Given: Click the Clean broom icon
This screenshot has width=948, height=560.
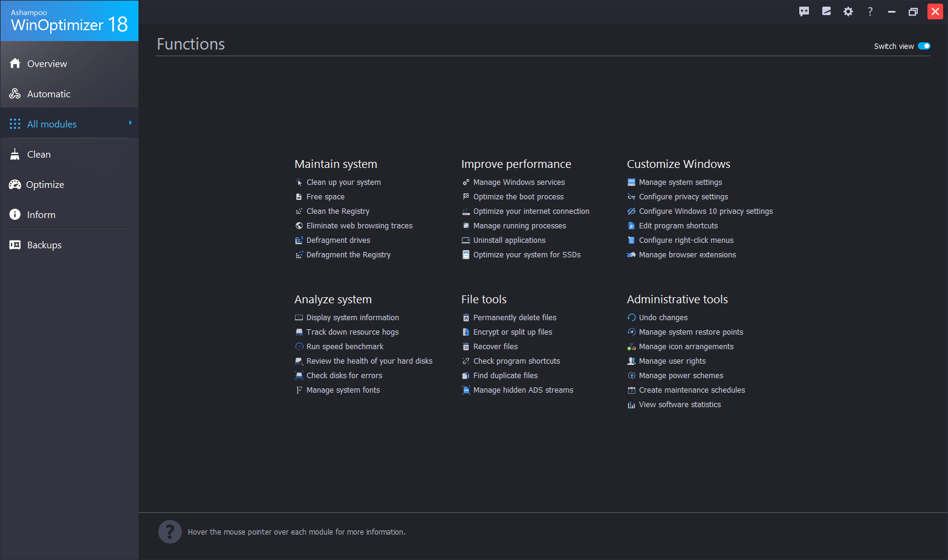Looking at the screenshot, I should click(15, 154).
